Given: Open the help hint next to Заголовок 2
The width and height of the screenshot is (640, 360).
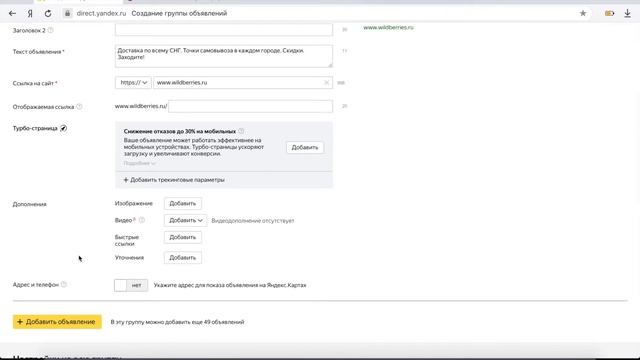Looking at the screenshot, I should point(51,30).
